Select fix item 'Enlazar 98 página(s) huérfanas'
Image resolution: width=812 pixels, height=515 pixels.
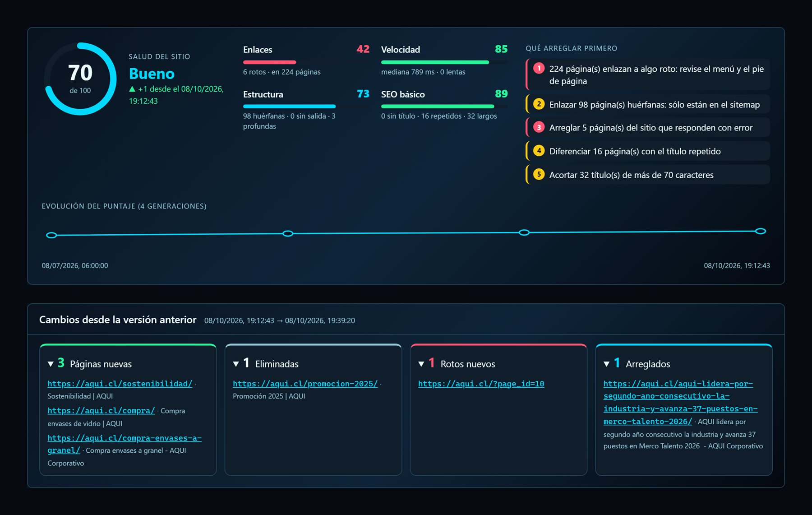coord(648,104)
